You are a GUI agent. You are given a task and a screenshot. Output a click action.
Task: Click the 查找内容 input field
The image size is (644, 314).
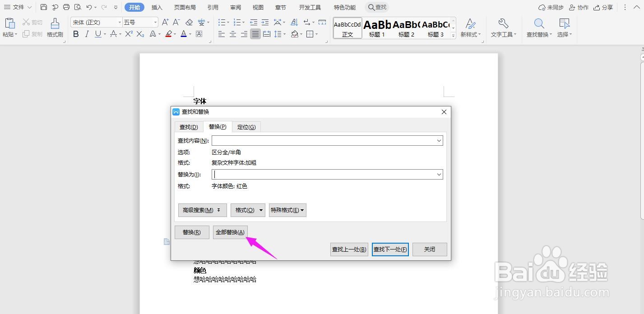click(327, 141)
